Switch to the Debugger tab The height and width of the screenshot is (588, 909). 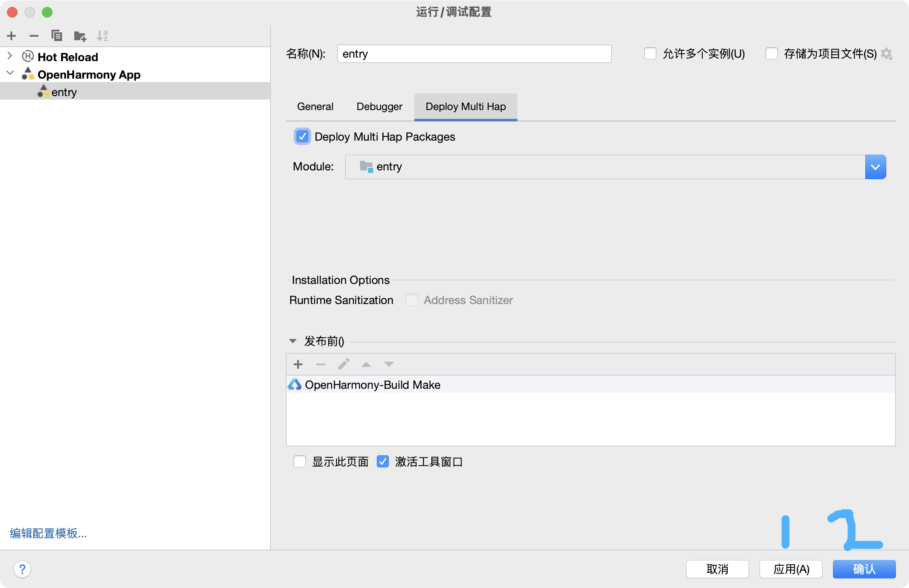(x=379, y=107)
